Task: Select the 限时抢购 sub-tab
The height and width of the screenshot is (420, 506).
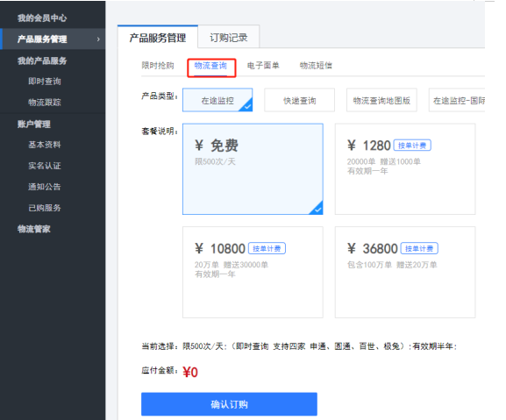Action: (x=158, y=66)
